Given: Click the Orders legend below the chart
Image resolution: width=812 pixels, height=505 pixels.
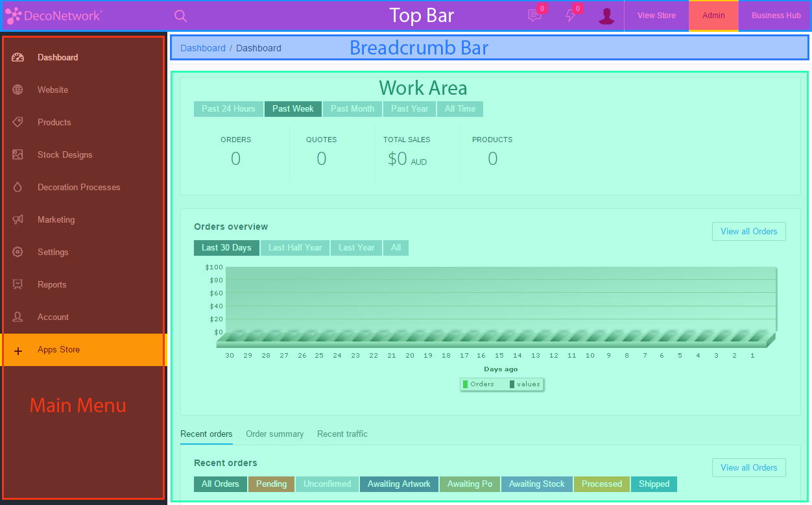Looking at the screenshot, I should pos(480,384).
